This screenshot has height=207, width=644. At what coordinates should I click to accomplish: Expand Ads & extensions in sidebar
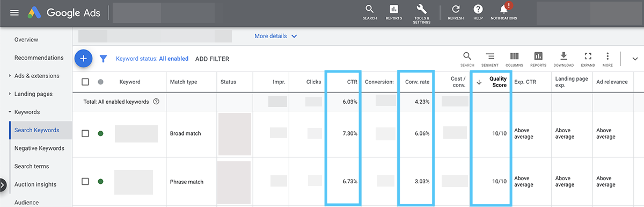(10, 76)
